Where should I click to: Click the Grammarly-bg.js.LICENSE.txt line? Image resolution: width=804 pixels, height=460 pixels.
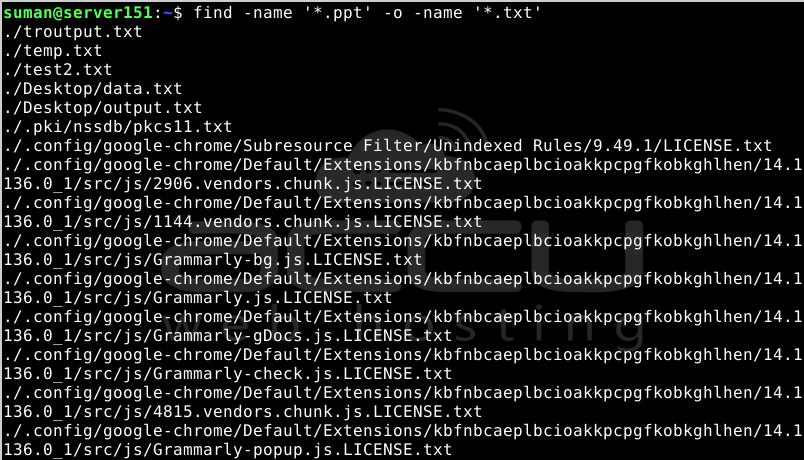(x=213, y=259)
